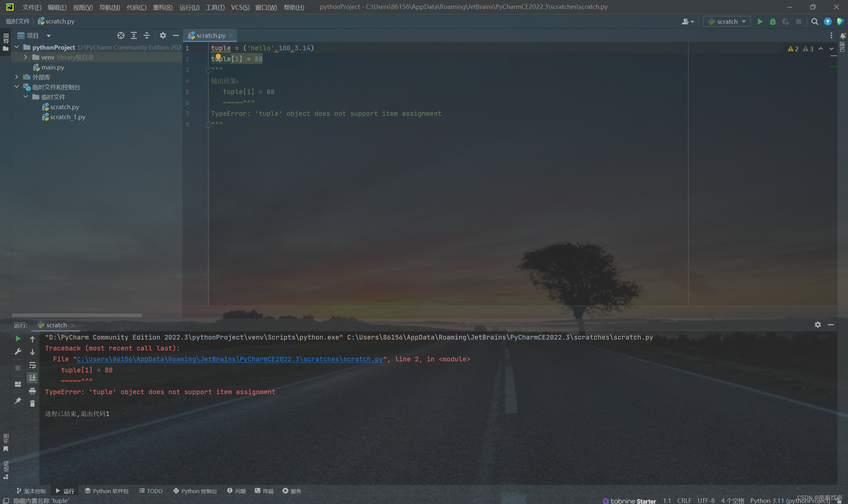
Task: Open 终端 tool window
Action: [264, 491]
